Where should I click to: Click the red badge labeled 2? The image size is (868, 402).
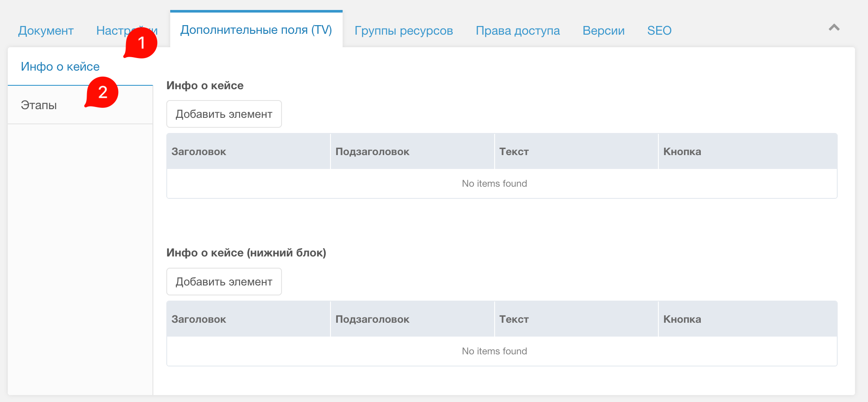tap(103, 92)
